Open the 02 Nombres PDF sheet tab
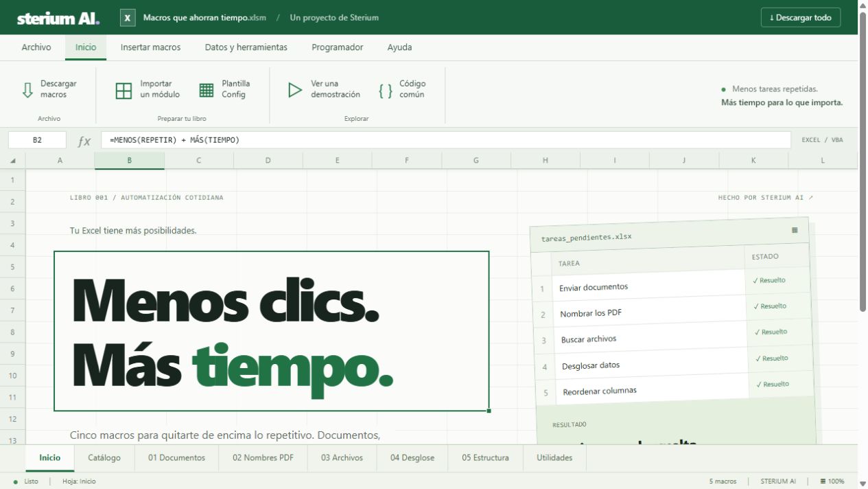Viewport: 868px width, 489px height. pos(263,457)
